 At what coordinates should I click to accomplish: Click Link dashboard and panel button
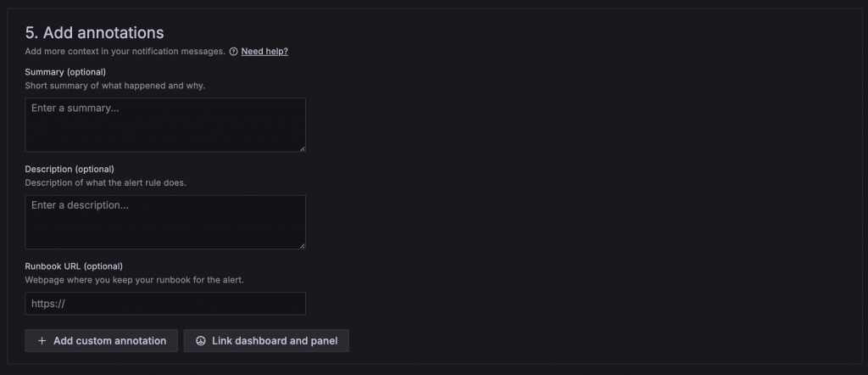click(266, 341)
